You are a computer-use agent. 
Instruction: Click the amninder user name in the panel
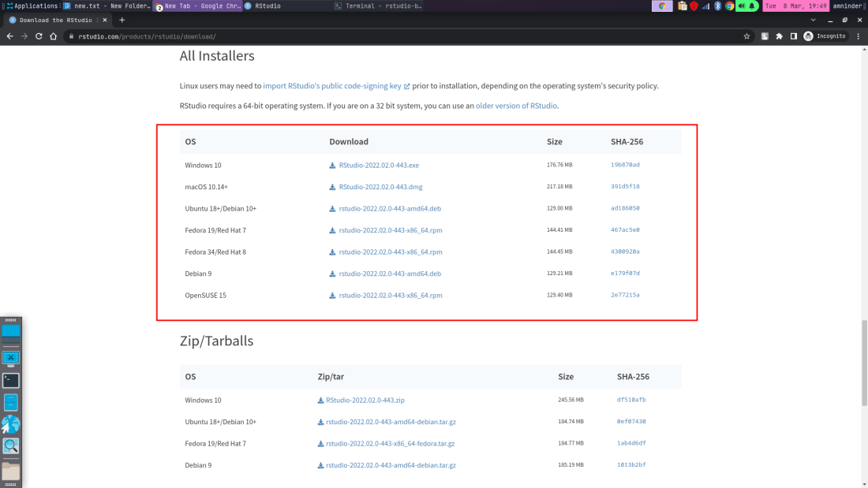click(x=848, y=6)
